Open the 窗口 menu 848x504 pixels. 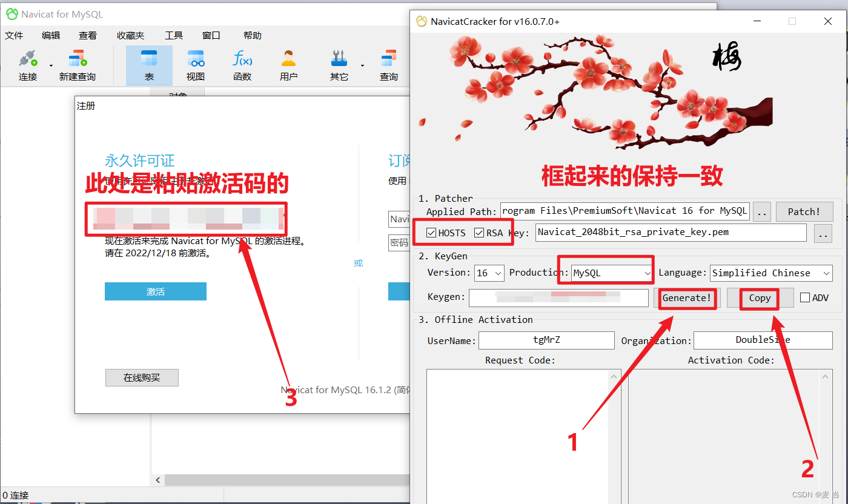point(211,35)
